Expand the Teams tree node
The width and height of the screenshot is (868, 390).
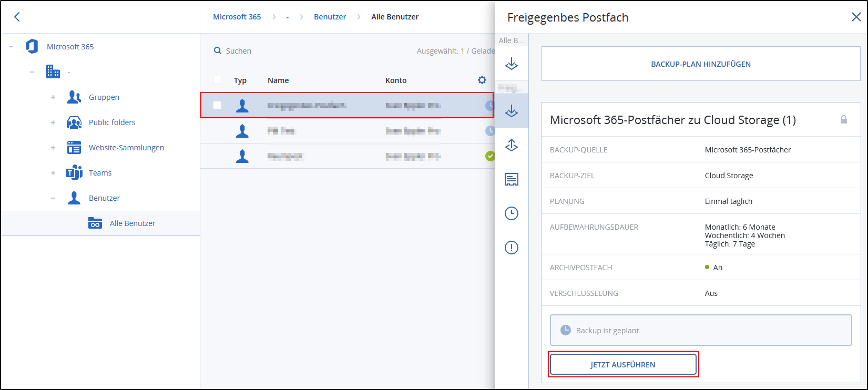53,173
